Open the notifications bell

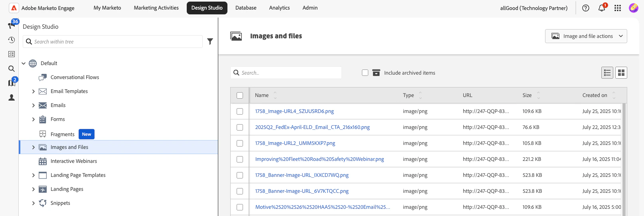coord(602,8)
